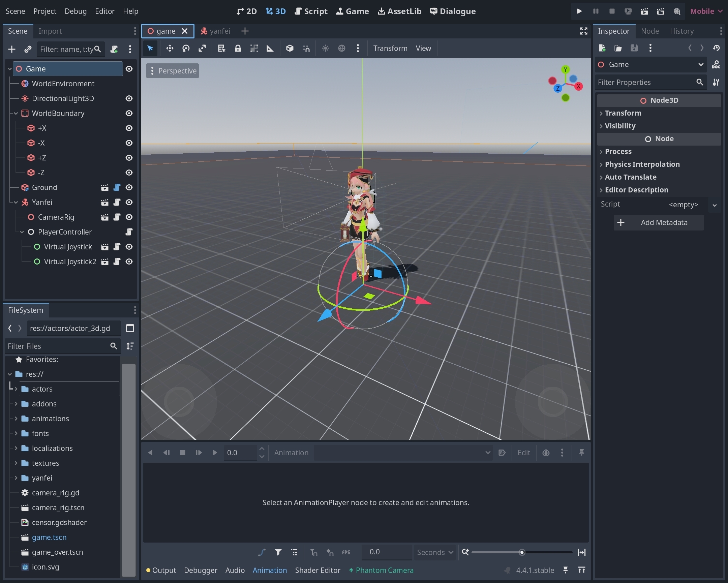Attach script icon in Scene dock

[114, 49]
